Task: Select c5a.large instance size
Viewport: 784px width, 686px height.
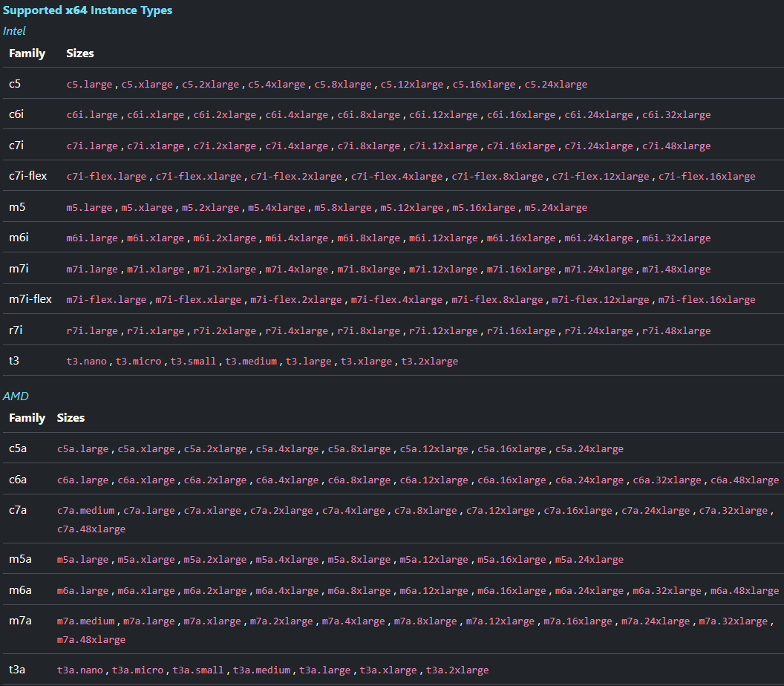Action: [83, 448]
